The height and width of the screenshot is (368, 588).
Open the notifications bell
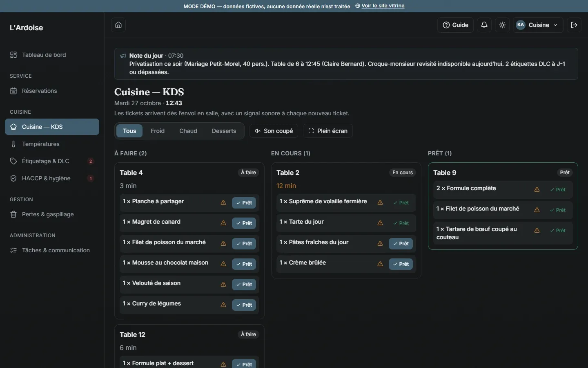(x=484, y=25)
